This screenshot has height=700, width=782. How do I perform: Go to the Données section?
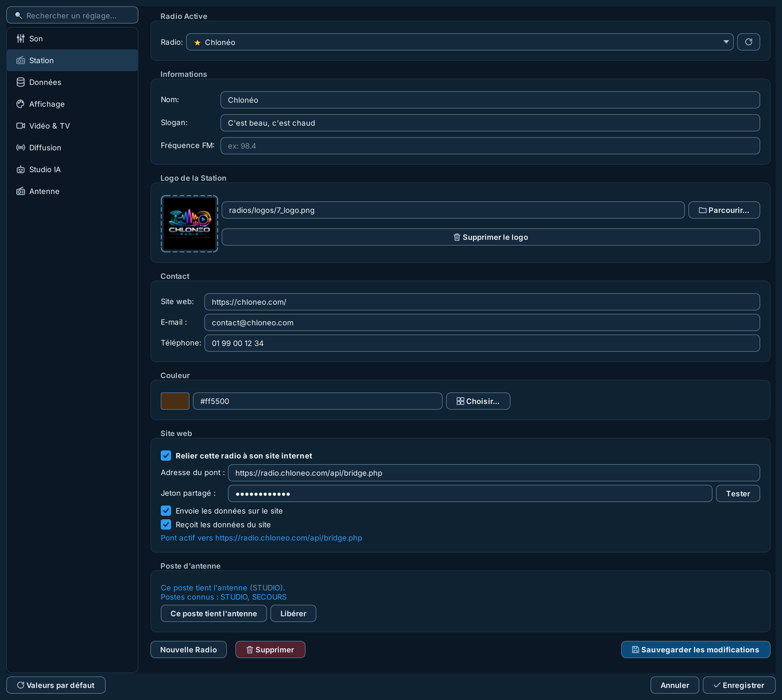click(x=72, y=82)
